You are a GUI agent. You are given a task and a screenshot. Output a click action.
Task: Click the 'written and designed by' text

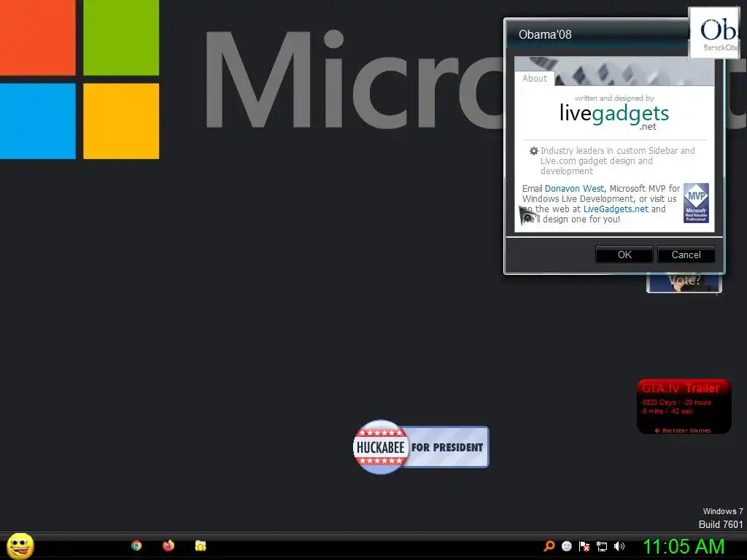pos(614,98)
